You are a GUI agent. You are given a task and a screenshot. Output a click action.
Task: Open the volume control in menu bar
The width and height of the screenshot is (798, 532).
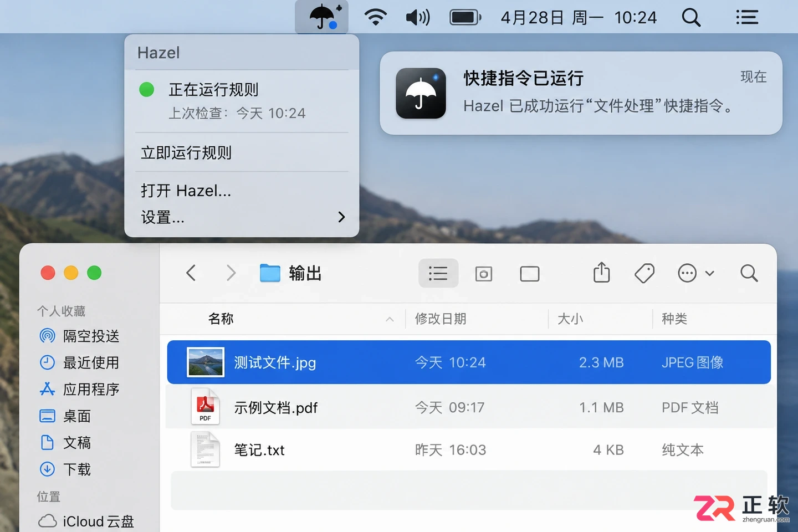[x=418, y=17]
